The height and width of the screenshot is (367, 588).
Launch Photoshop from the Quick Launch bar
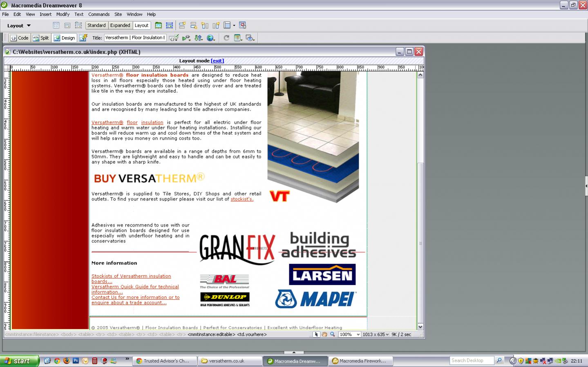pyautogui.click(x=76, y=361)
